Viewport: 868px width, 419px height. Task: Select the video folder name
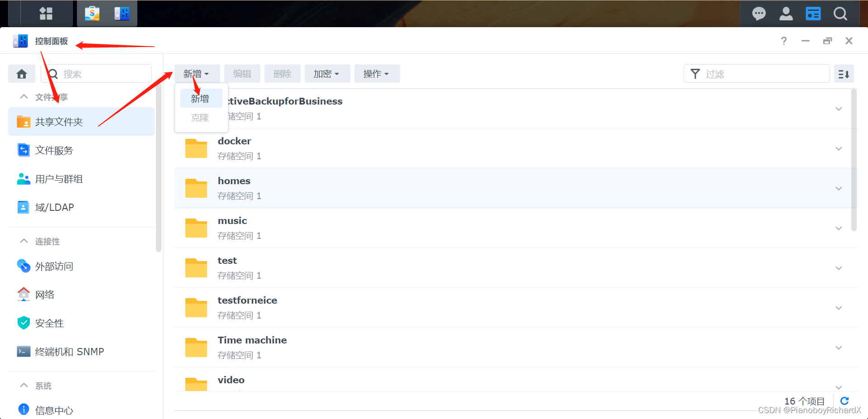(x=231, y=380)
